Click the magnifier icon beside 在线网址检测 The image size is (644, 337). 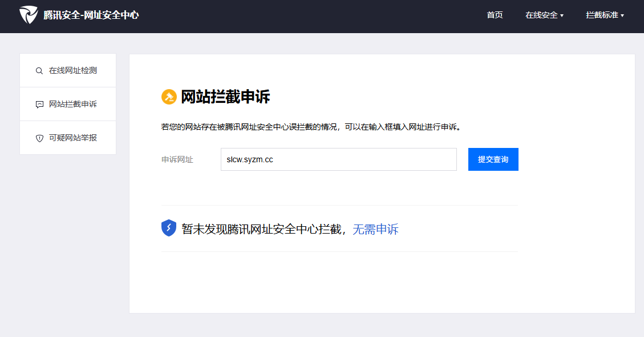point(39,71)
